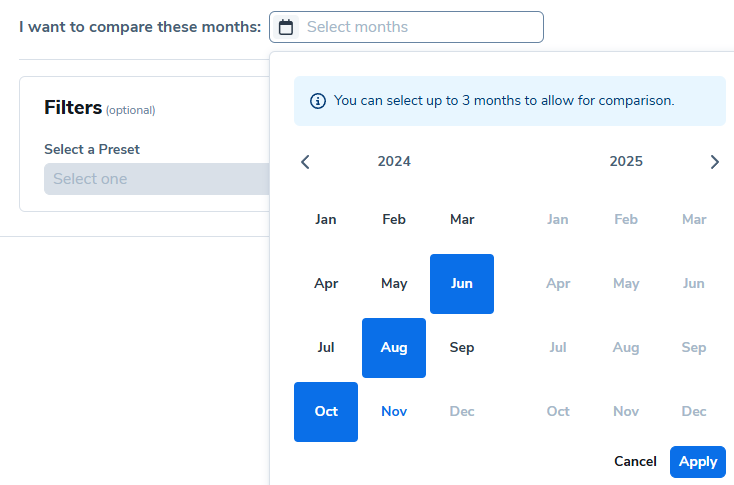Click the info icon in the blue banner

pos(318,101)
